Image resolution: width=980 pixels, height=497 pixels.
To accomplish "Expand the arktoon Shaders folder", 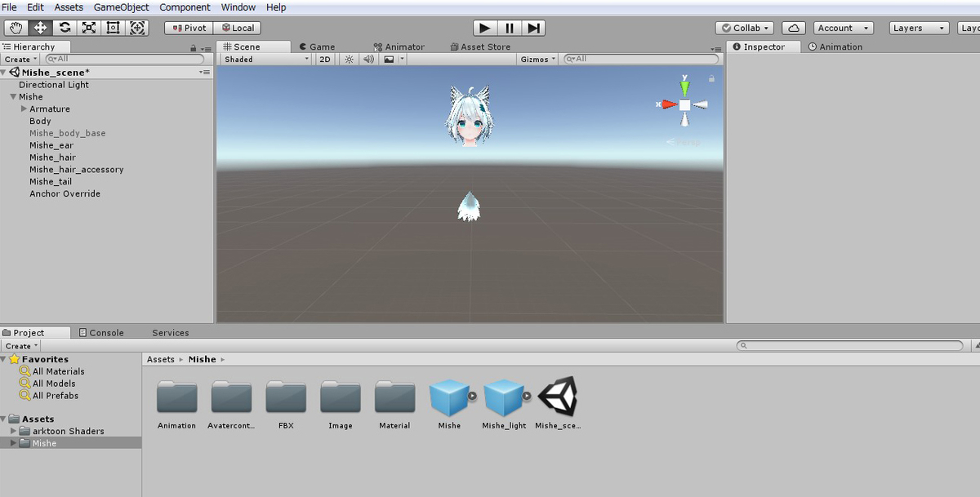I will 13,431.
